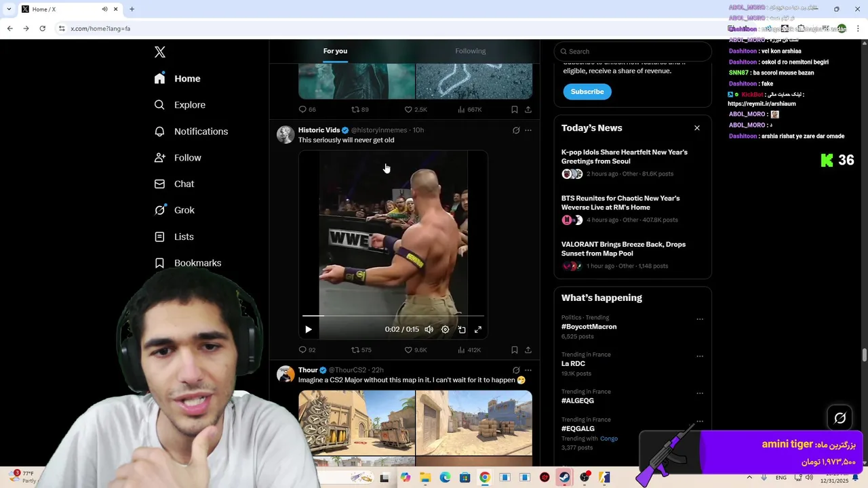Seek on the video progress bar
Screen dimensions: 868x488
tap(393, 316)
